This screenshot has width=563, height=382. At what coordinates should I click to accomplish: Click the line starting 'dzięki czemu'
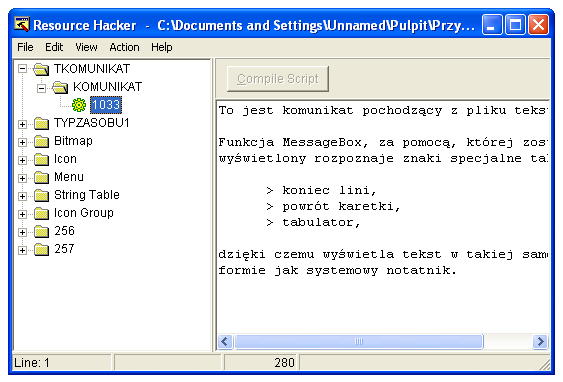pyautogui.click(x=383, y=255)
